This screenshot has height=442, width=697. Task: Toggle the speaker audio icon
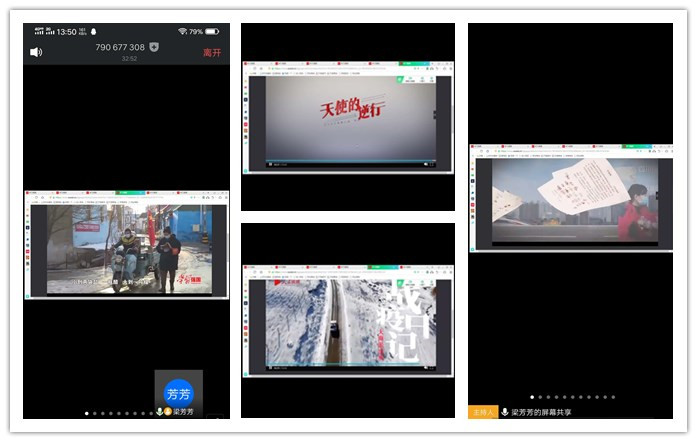tap(36, 52)
